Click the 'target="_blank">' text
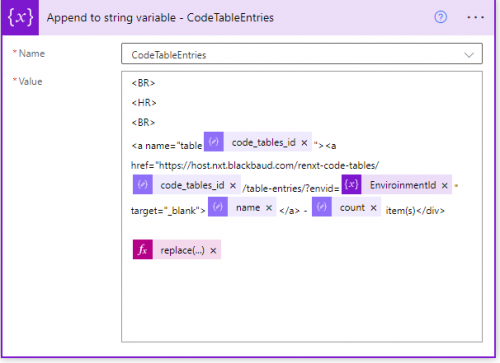Screen dimensions: 500x363 168,211
